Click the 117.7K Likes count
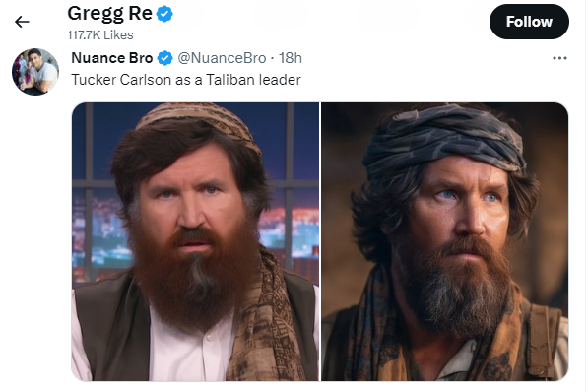This screenshot has height=392, width=588. coord(100,34)
